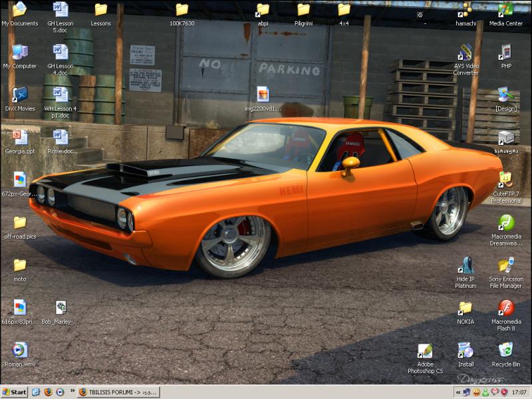Launch AVS Video Converter
532x399 pixels.
[x=465, y=60]
